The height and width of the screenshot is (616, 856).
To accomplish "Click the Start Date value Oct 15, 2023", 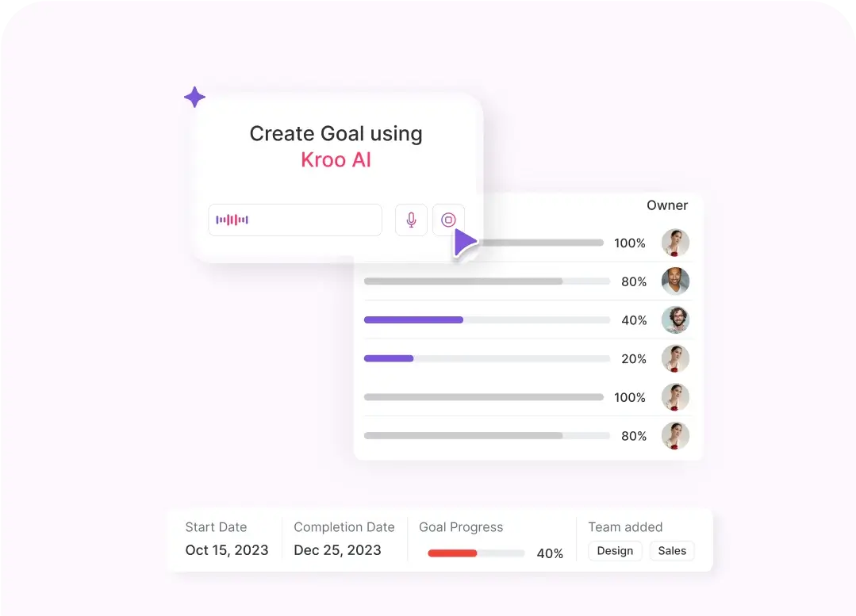I will click(x=227, y=550).
